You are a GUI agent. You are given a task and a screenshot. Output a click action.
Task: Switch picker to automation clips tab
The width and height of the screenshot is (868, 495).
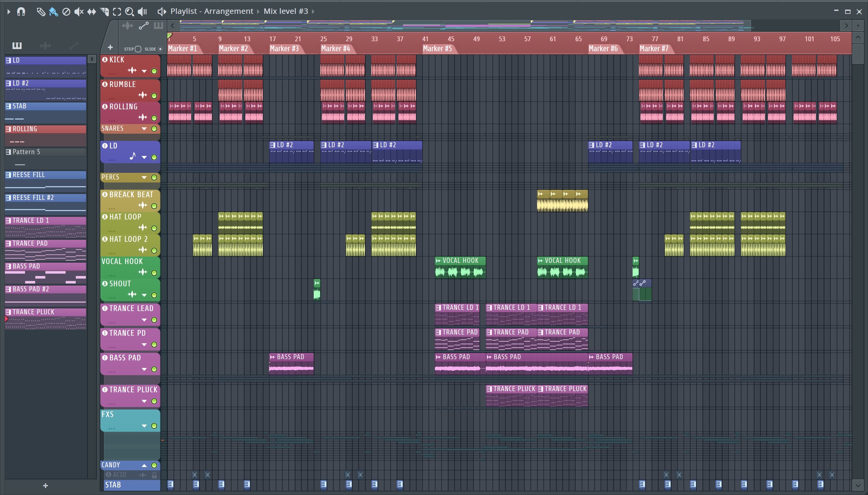pos(74,45)
